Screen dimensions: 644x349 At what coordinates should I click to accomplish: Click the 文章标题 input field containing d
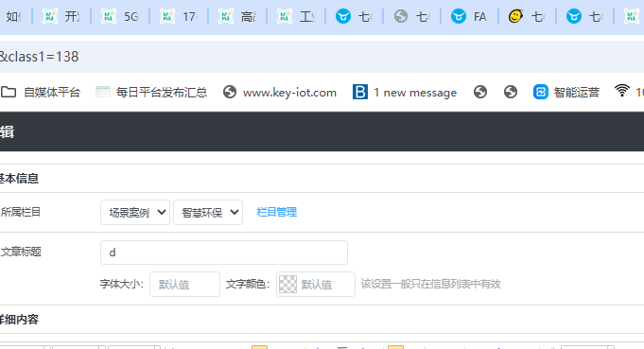point(224,253)
